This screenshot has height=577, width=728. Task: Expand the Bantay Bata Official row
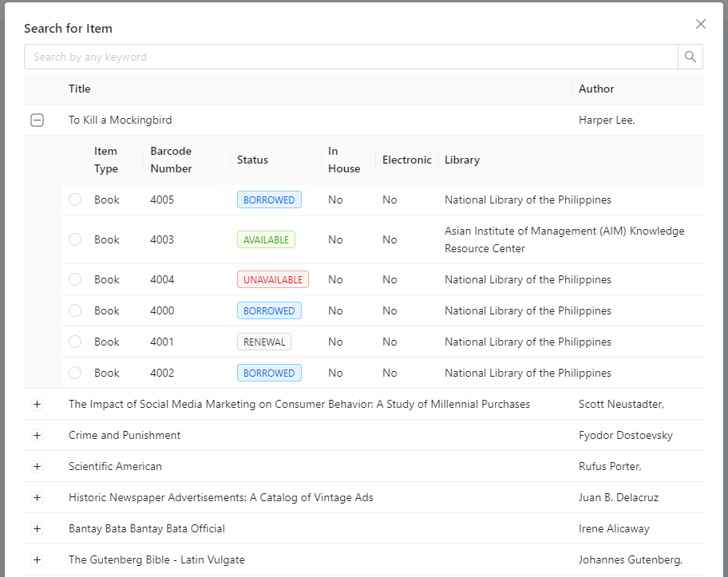click(37, 529)
